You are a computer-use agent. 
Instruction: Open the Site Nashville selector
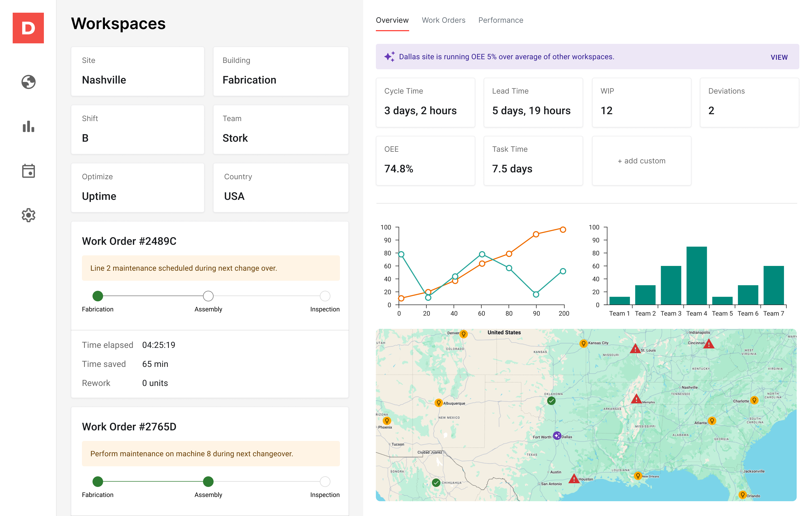point(138,71)
